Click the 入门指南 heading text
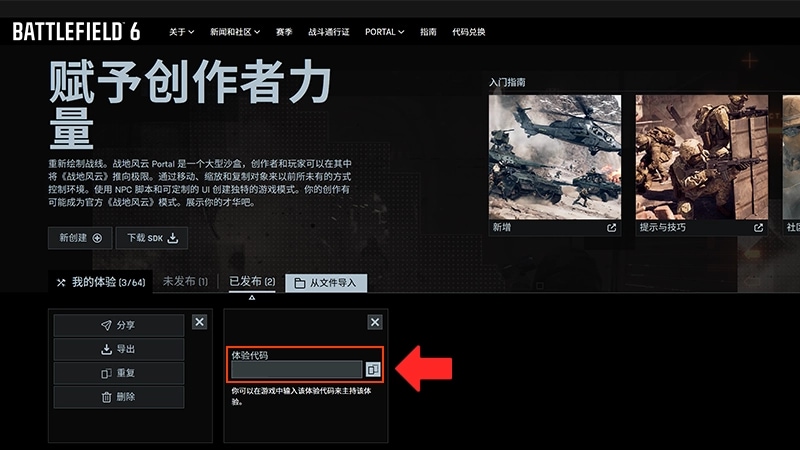The image size is (800, 450). [507, 82]
